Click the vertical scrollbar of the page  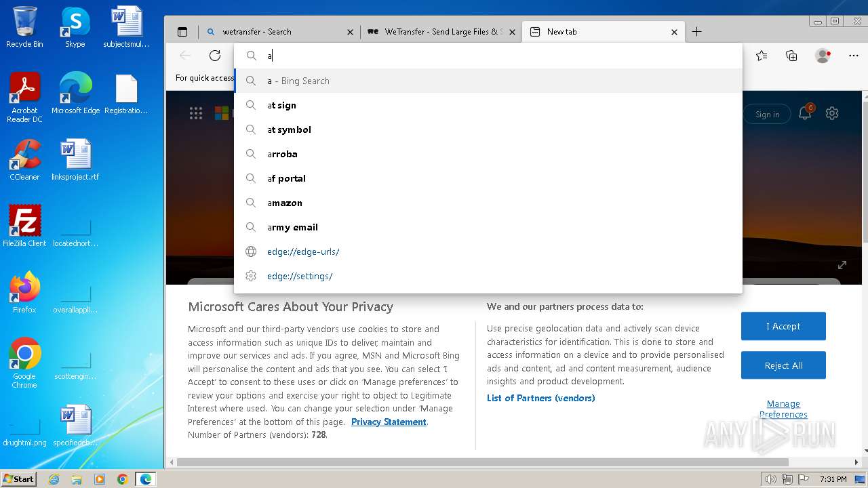click(865, 171)
